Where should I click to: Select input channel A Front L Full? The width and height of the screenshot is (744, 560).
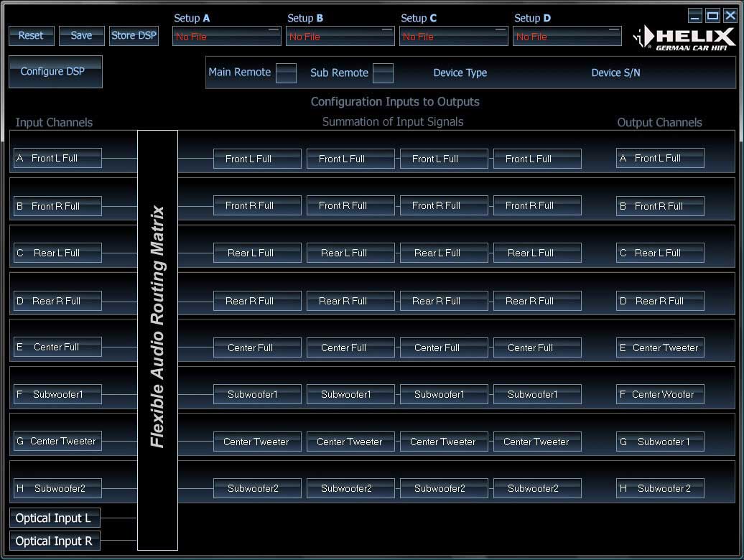click(57, 158)
